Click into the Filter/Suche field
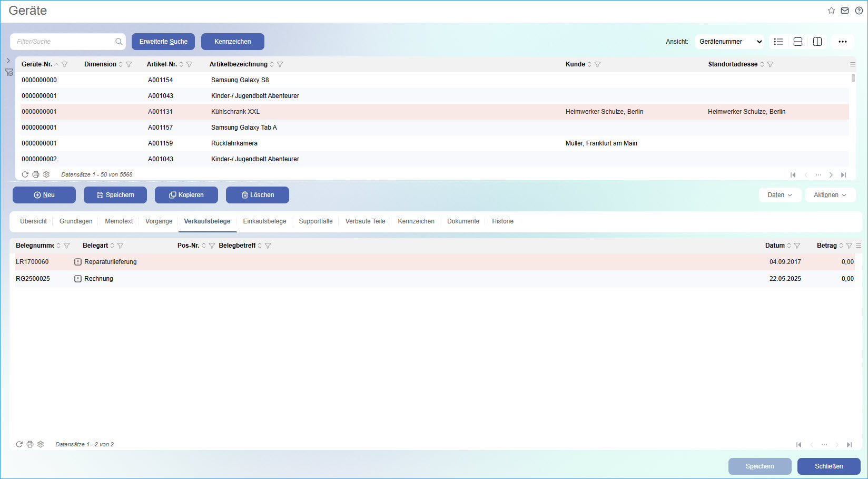Viewport: 868px width, 479px height. (x=63, y=42)
